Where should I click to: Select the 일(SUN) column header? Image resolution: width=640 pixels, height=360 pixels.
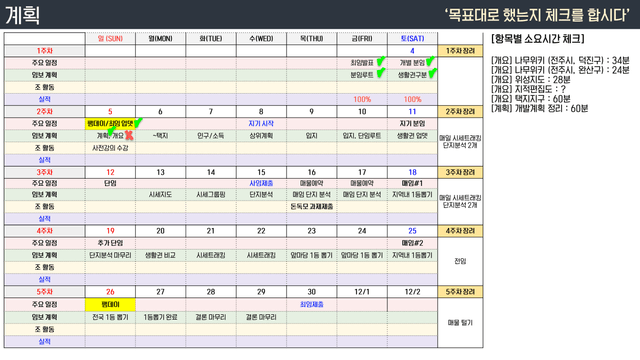(110, 38)
